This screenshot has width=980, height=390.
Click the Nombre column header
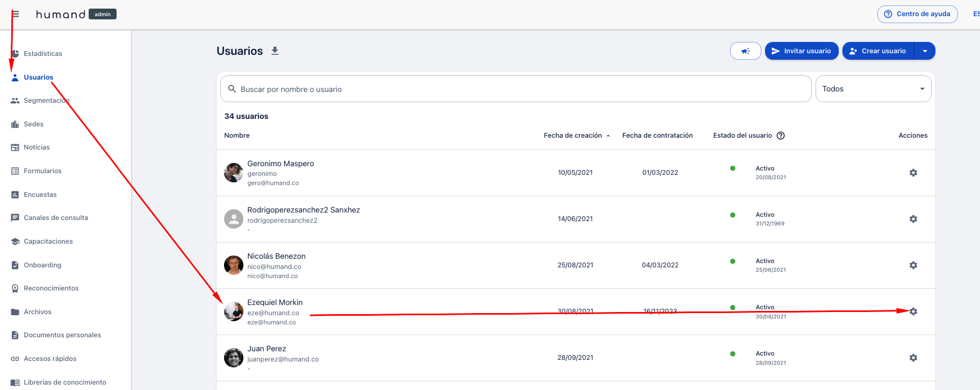click(237, 136)
